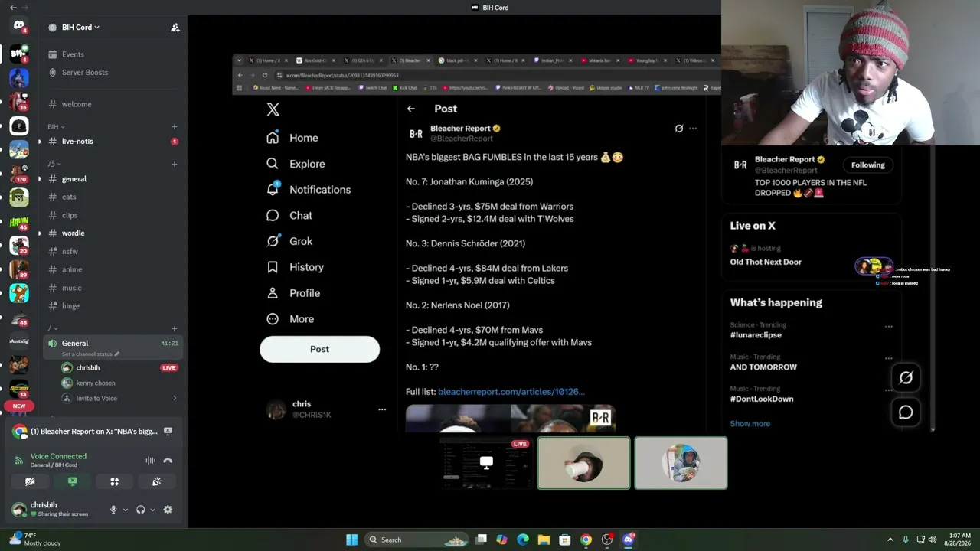Viewport: 980px width, 551px height.
Task: Add a channel to the BIH category
Action: click(175, 127)
